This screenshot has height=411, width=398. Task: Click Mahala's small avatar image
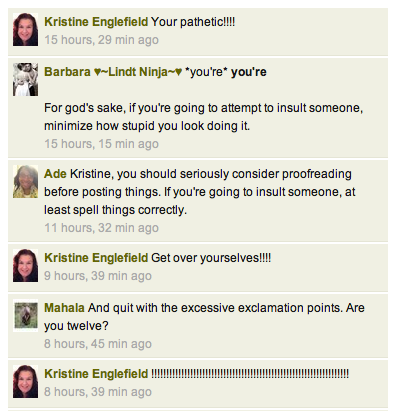click(x=25, y=315)
